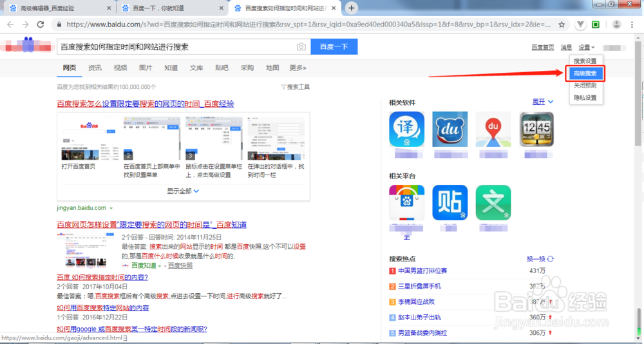This screenshot has height=344, width=644.
Task: Open the step 1 thumbnail 打开百度首页
Action: [90, 139]
